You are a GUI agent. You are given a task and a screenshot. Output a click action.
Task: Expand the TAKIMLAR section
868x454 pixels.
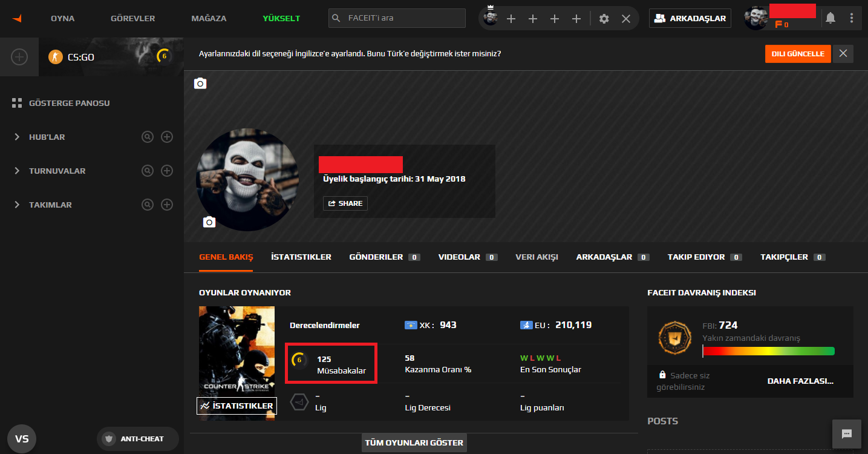[17, 205]
